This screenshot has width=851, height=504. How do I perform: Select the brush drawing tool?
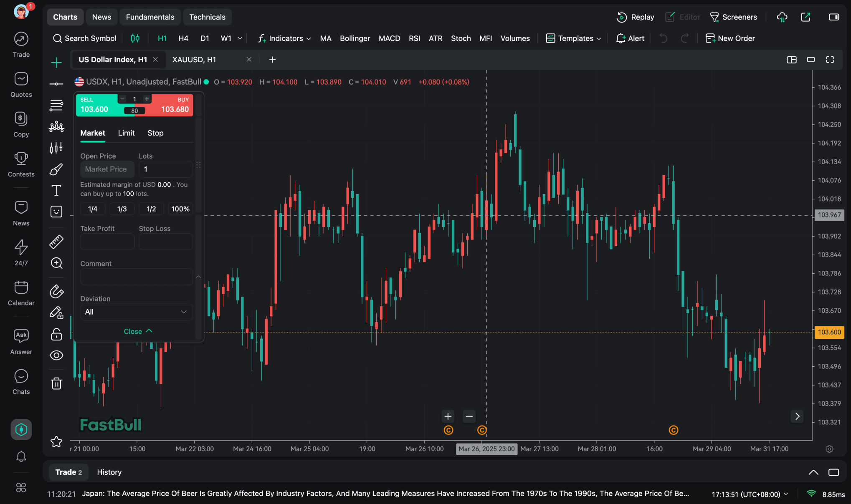(x=56, y=169)
